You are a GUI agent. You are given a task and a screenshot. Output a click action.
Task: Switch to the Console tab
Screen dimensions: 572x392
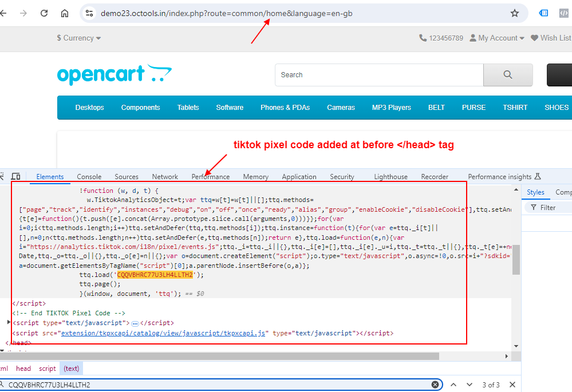pos(89,176)
